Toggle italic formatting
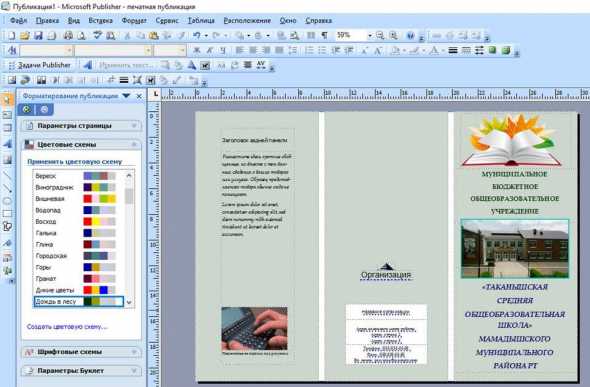Viewport: 590px width, 387px height. (x=210, y=50)
